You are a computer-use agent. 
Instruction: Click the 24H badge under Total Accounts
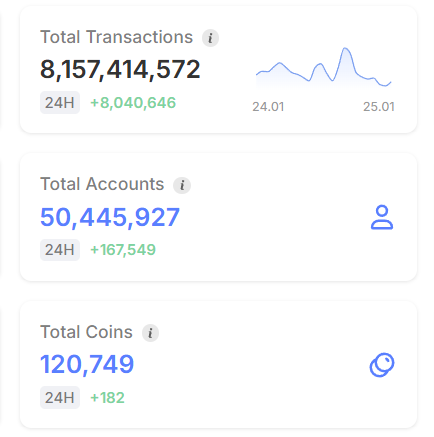point(60,250)
